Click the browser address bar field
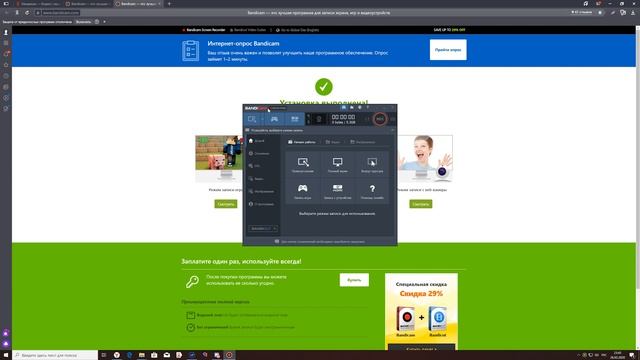This screenshot has width=640, height=360. click(x=318, y=13)
